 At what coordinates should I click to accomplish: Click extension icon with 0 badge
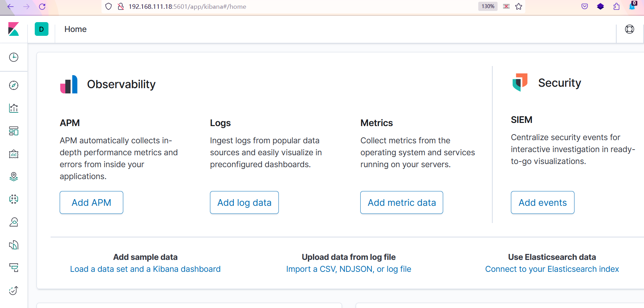coord(632,6)
